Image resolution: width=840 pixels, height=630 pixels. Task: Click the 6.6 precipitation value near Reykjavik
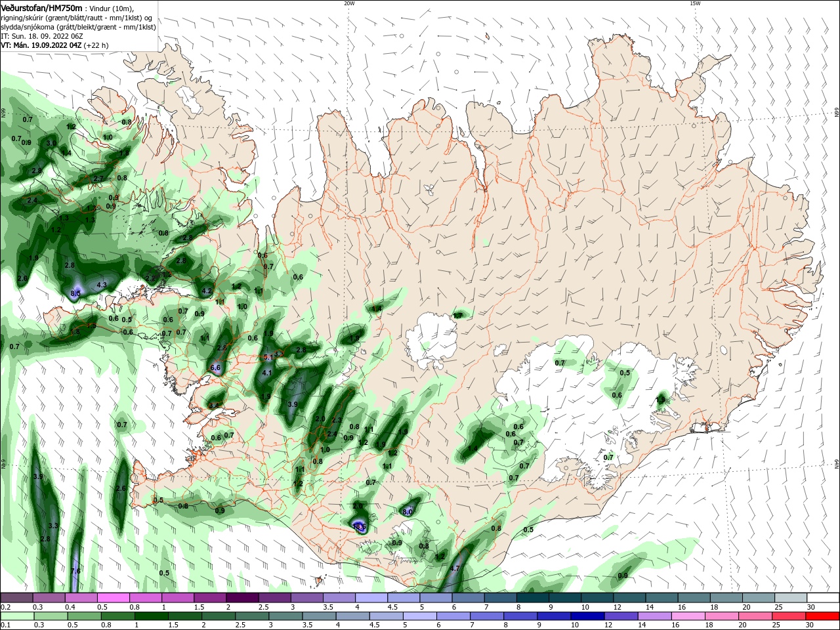pyautogui.click(x=215, y=368)
